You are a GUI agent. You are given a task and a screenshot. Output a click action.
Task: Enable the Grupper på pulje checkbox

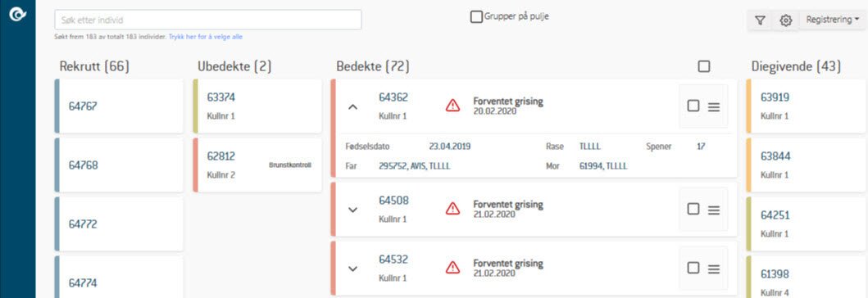(x=476, y=17)
